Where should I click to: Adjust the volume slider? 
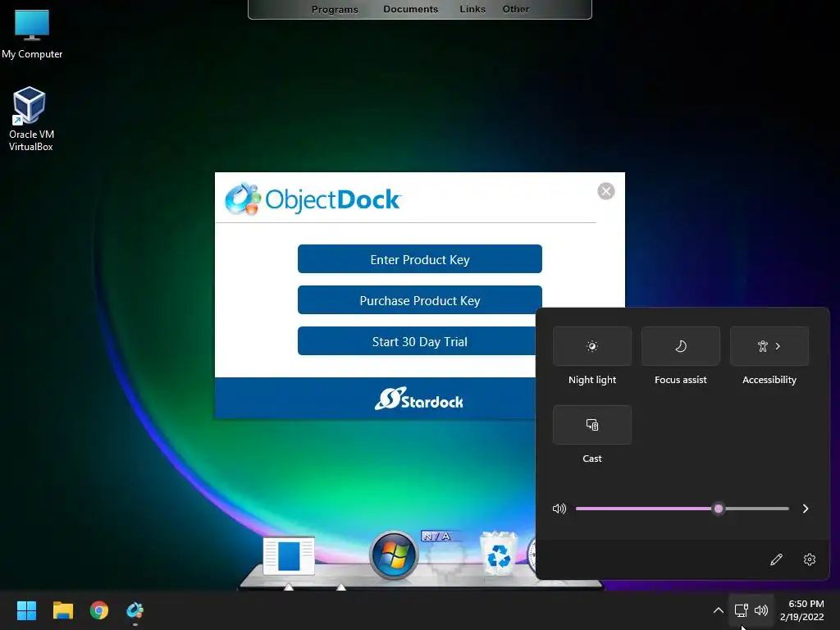click(x=682, y=509)
